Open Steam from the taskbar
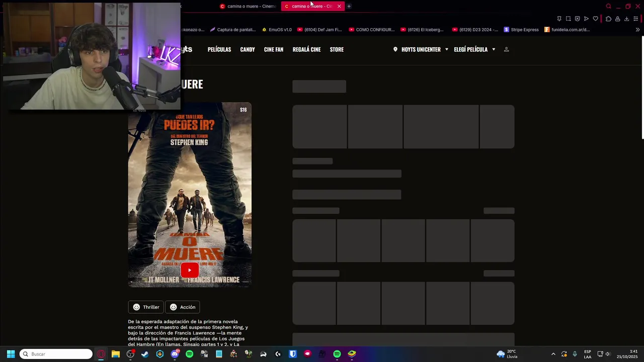 click(145, 354)
